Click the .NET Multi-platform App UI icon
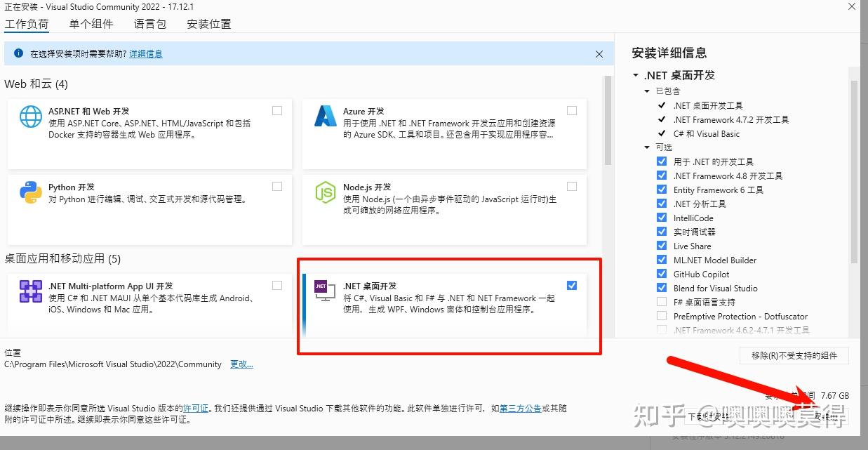 31,291
